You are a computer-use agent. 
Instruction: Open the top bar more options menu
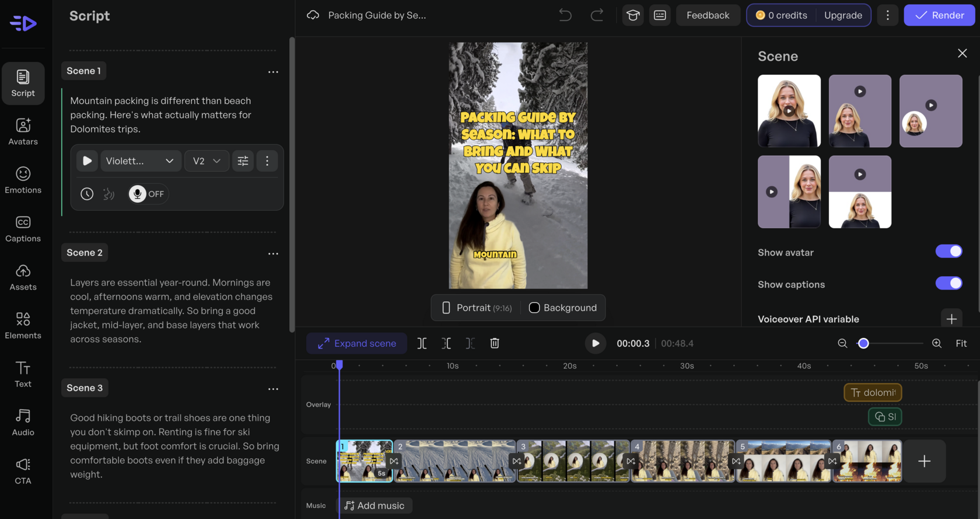(x=888, y=15)
